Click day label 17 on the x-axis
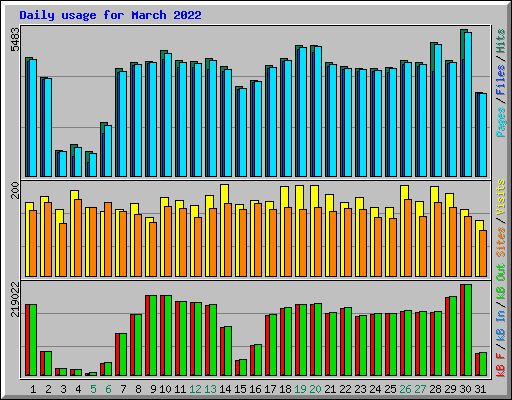 [270, 389]
